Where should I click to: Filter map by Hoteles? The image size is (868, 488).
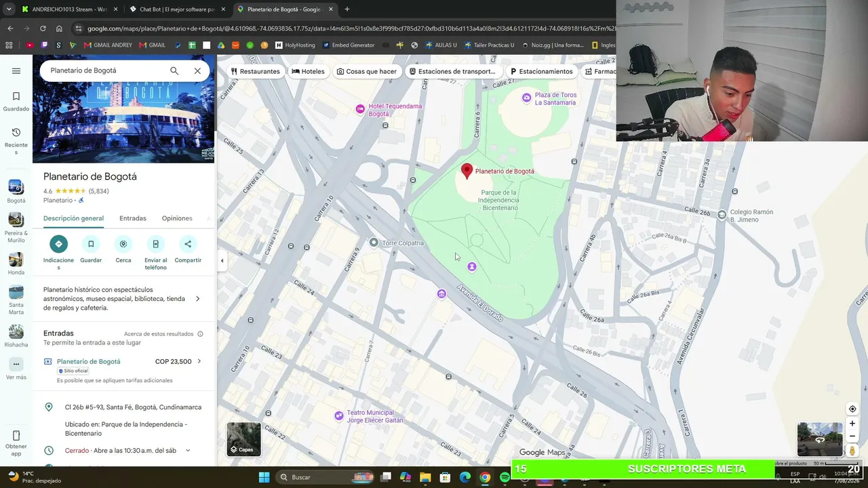[x=308, y=71]
